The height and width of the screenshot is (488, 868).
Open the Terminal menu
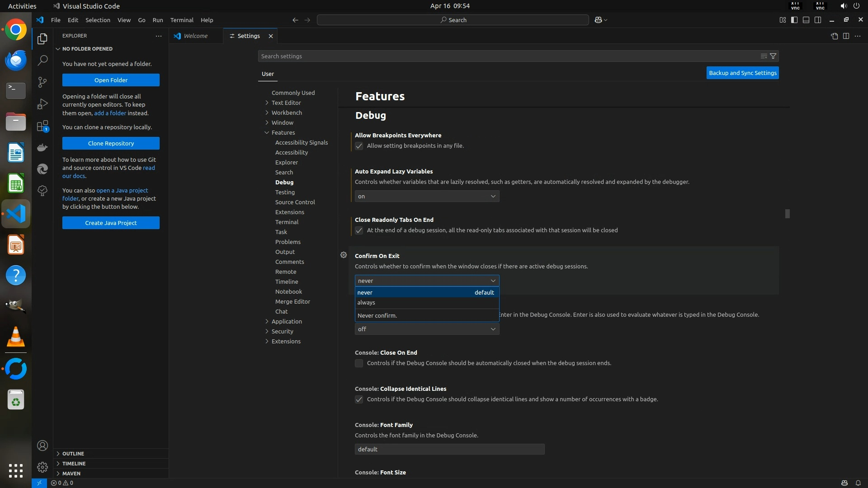coord(181,20)
